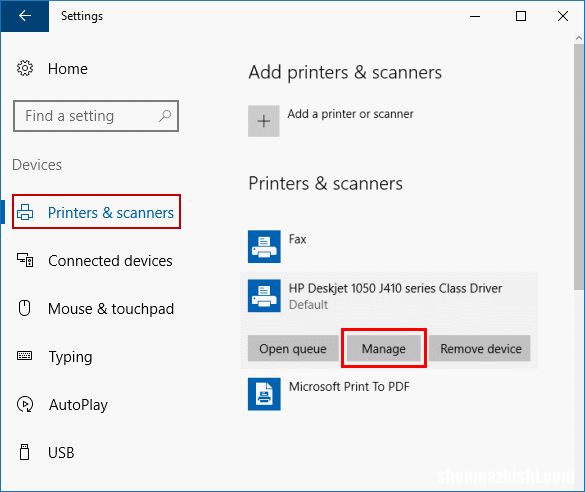Viewport: 585px width, 492px height.
Task: Open Home via the gear icon
Action: tap(25, 68)
